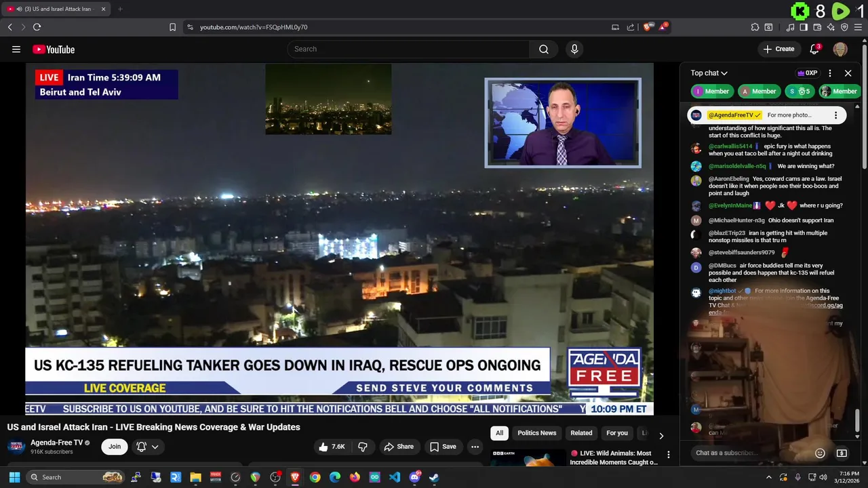Image resolution: width=868 pixels, height=488 pixels.
Task: Open Steam from taskbar
Action: [434, 477]
